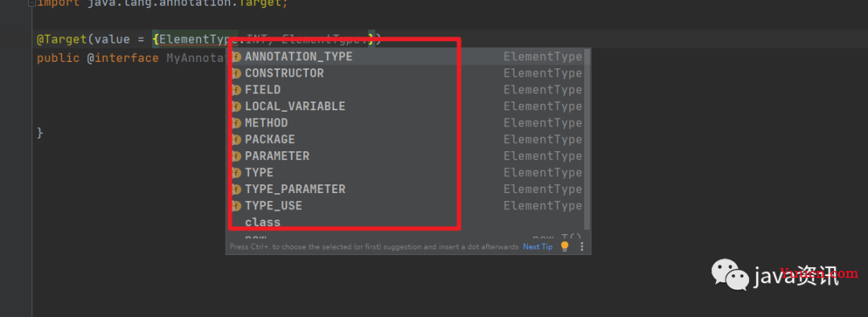
Task: Place cursor on the @Target annotation
Action: pyautogui.click(x=61, y=39)
